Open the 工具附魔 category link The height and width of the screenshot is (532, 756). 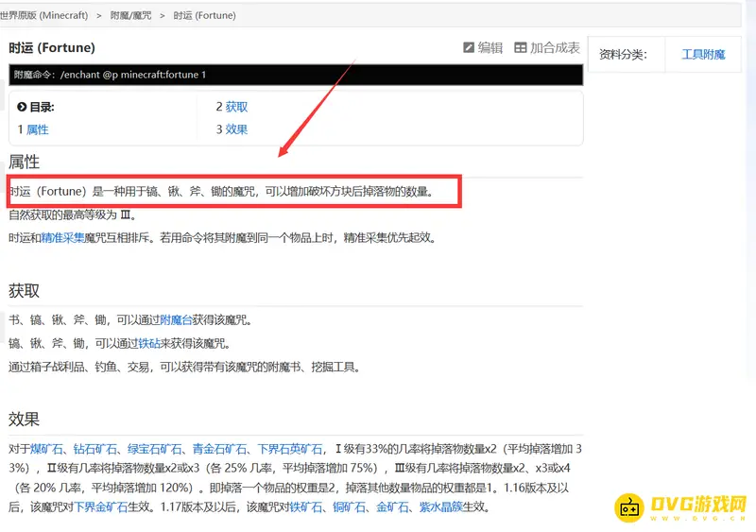[x=703, y=55]
